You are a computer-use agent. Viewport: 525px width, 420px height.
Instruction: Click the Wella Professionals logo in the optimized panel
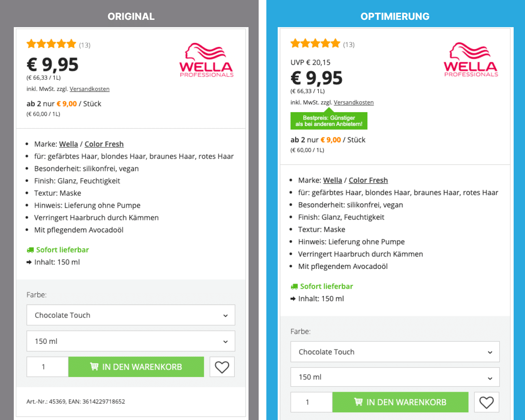point(471,59)
